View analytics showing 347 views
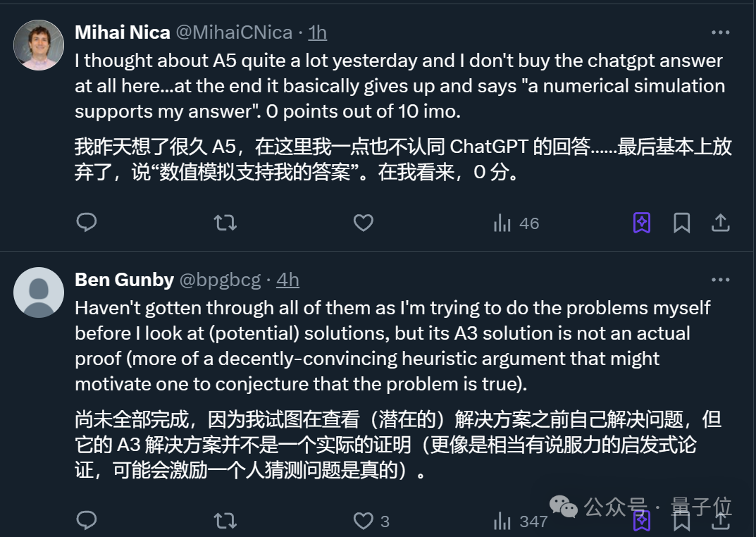The image size is (756, 537). 521,521
